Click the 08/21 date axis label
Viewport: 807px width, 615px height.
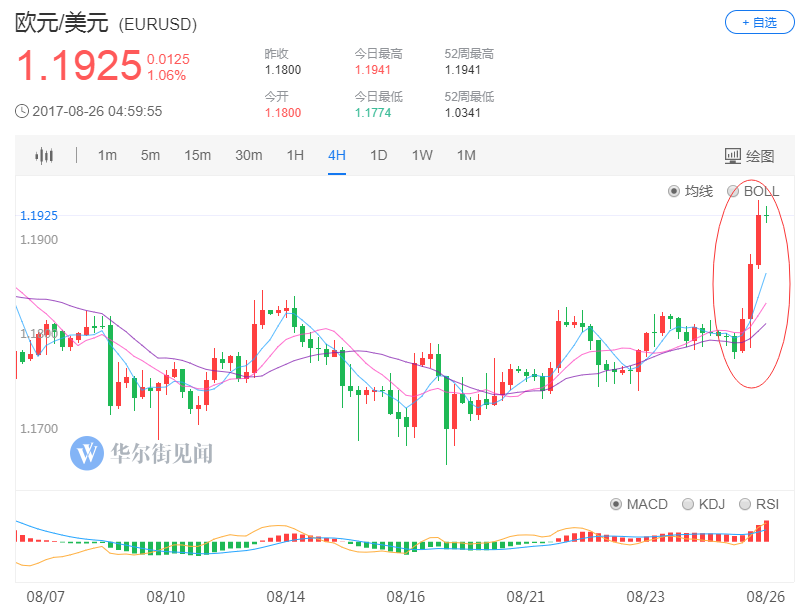[525, 597]
